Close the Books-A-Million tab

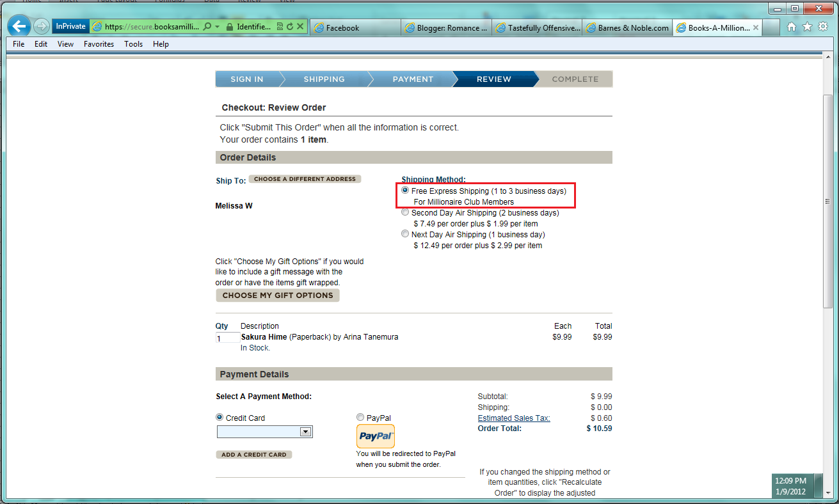[756, 28]
